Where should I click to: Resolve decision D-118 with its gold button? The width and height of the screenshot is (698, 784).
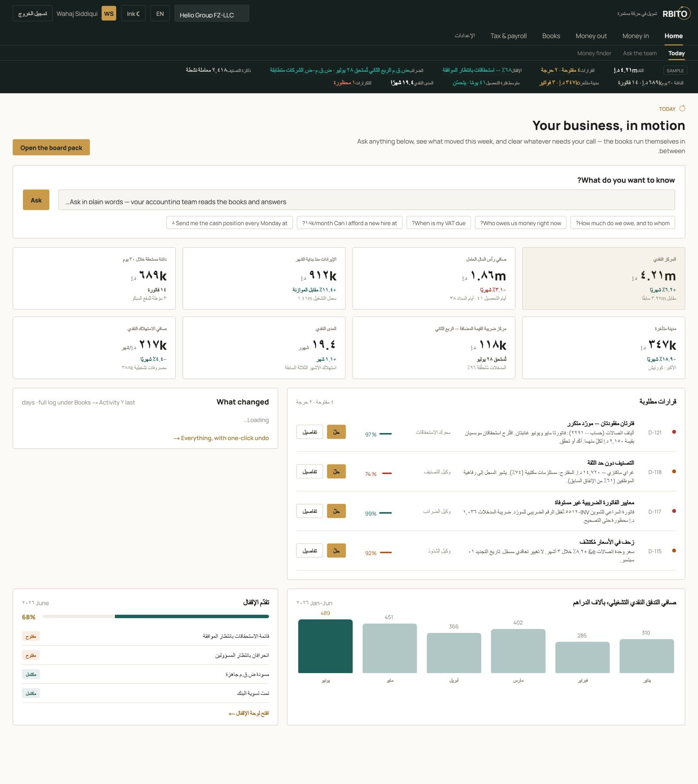click(x=336, y=471)
